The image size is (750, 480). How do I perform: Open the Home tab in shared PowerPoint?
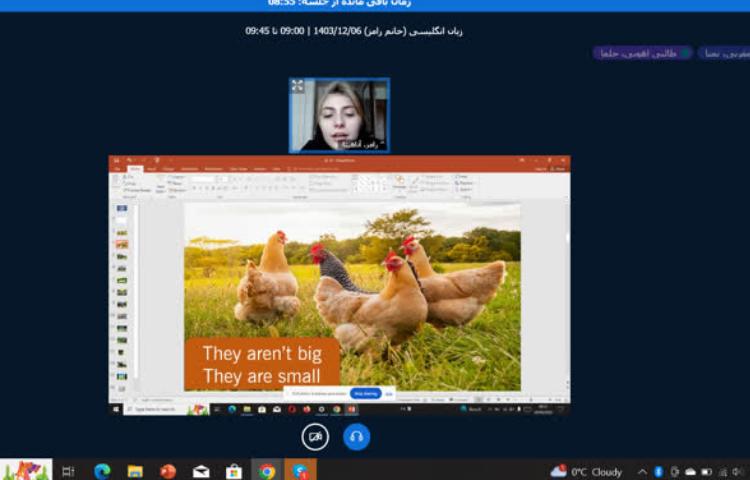point(135,169)
